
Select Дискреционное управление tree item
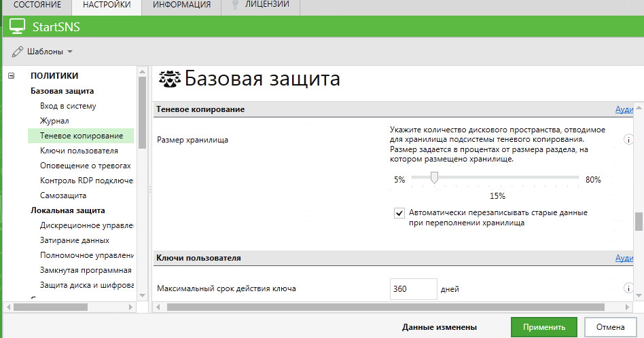tap(86, 225)
